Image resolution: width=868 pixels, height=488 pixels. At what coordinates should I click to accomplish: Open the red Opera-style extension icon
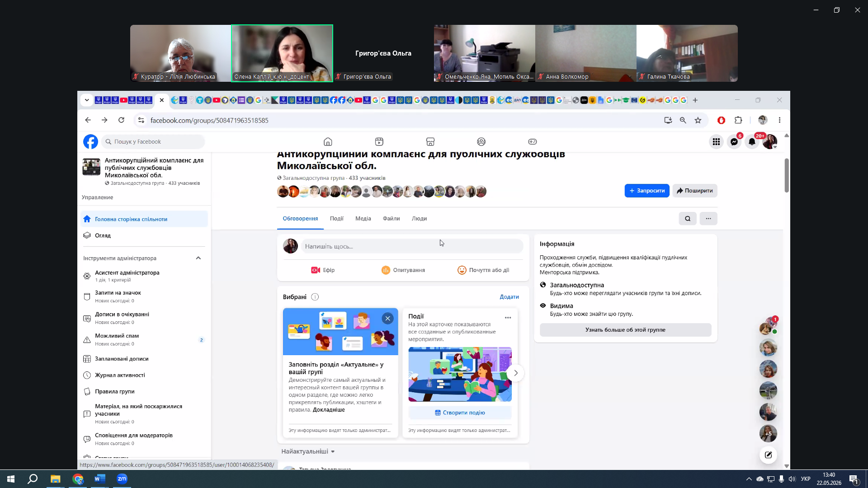point(722,120)
